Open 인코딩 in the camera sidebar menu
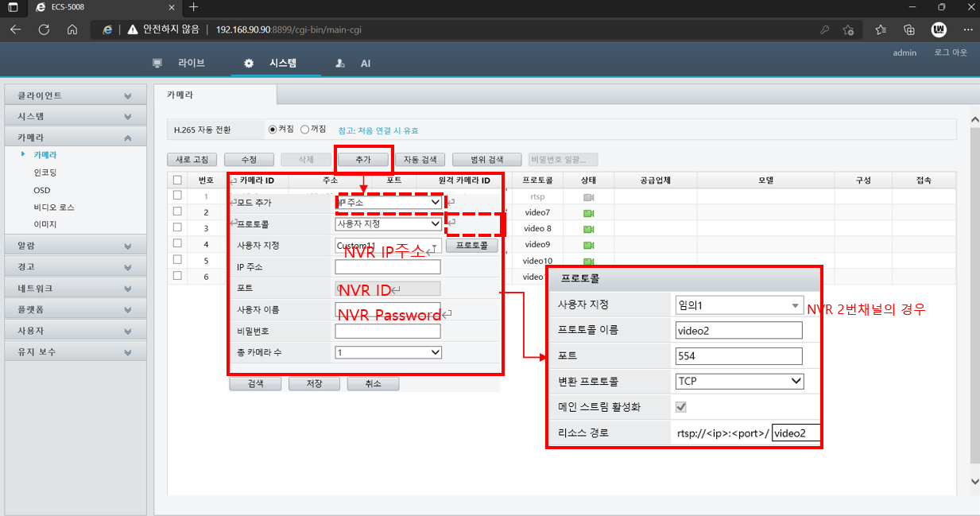This screenshot has width=980, height=516. pyautogui.click(x=45, y=173)
